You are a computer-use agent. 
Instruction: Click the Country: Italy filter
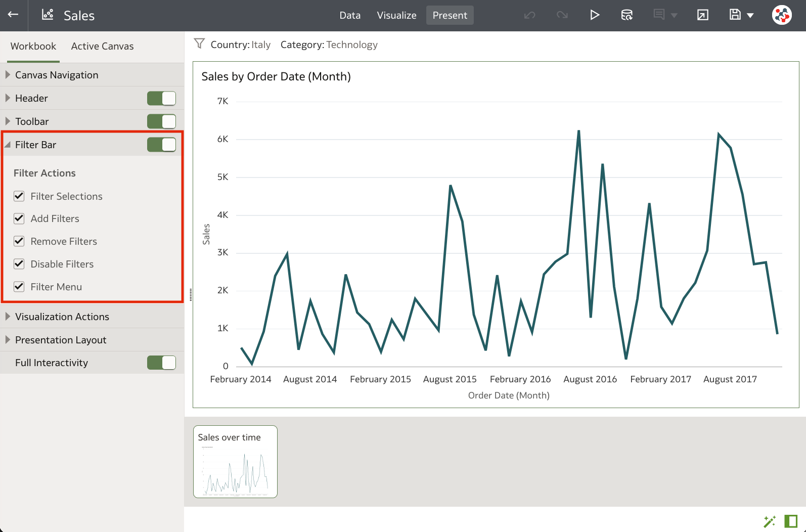pos(241,45)
